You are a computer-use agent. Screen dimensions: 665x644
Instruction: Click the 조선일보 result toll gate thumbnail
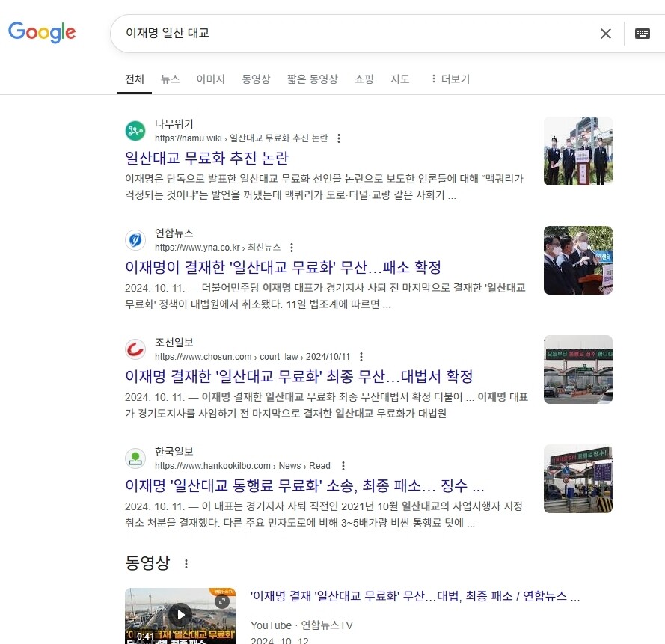[578, 369]
